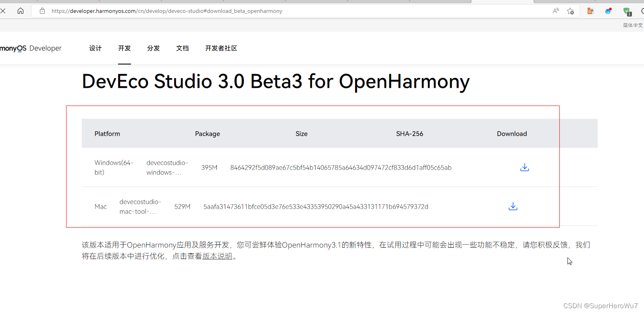
Task: Open the orange translate extension
Action: pyautogui.click(x=590, y=11)
